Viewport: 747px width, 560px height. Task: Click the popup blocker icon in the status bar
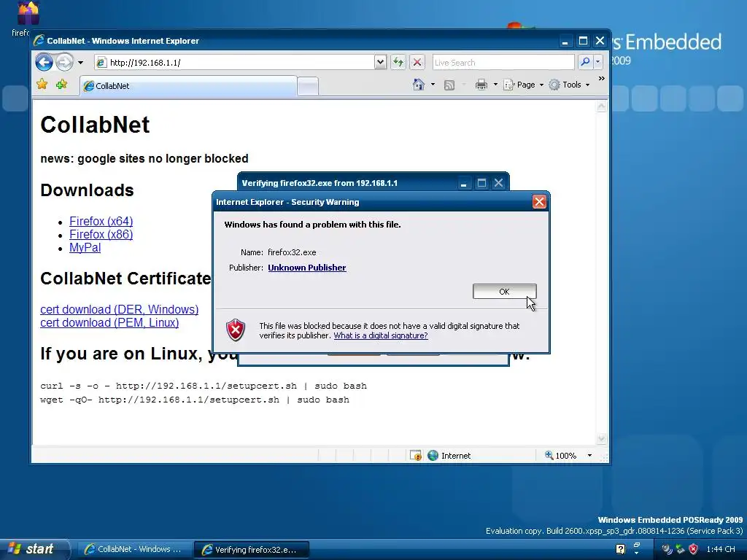[415, 456]
